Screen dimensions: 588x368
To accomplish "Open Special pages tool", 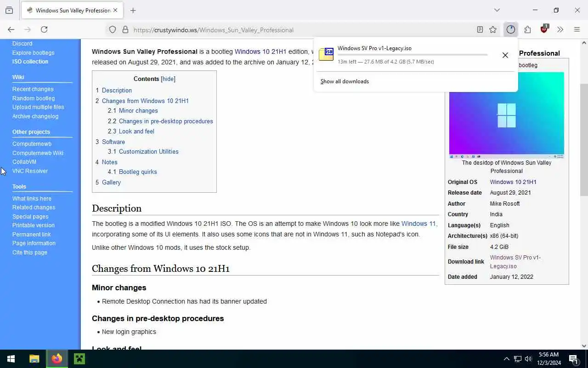I will tap(30, 217).
